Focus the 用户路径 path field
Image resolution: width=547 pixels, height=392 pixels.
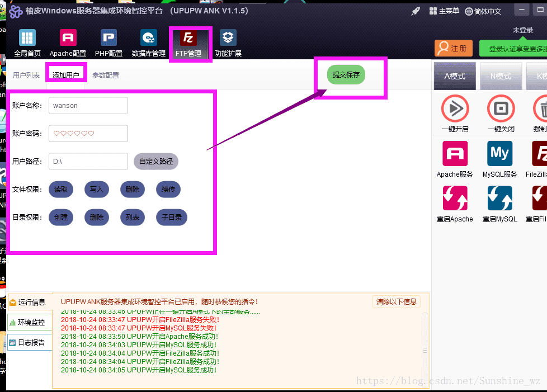point(88,162)
